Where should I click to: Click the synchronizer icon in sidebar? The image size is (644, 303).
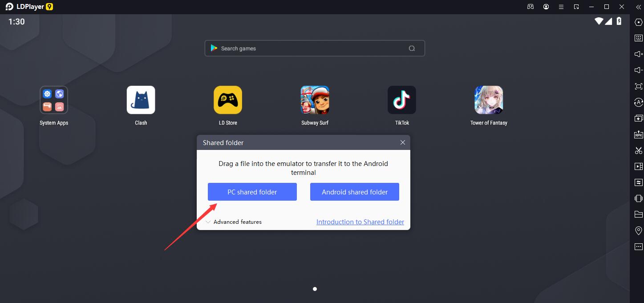pyautogui.click(x=638, y=182)
